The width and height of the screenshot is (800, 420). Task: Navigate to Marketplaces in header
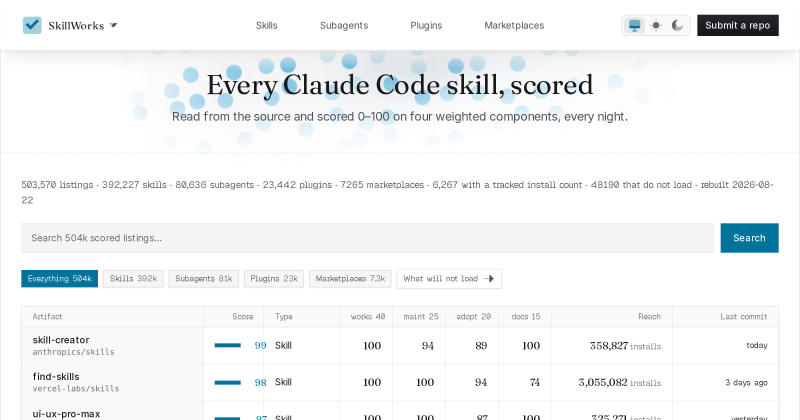(514, 26)
